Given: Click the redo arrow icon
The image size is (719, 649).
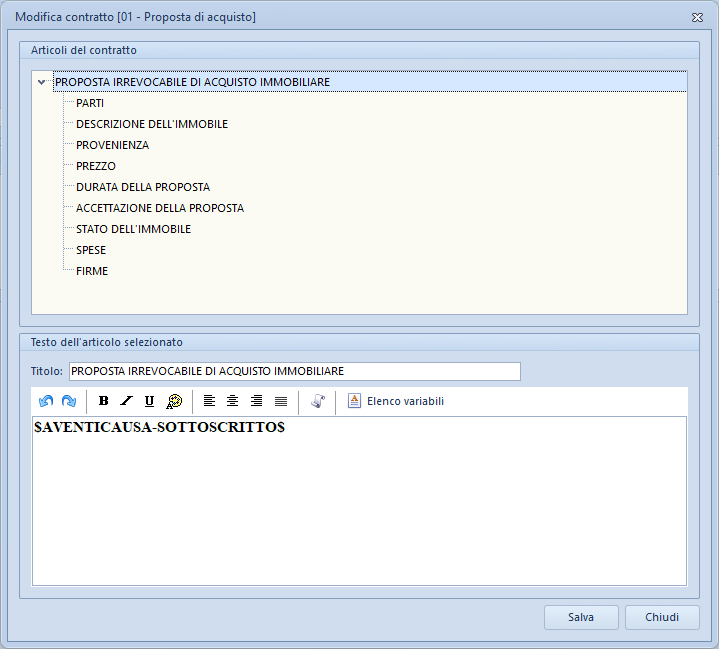Looking at the screenshot, I should (x=69, y=401).
